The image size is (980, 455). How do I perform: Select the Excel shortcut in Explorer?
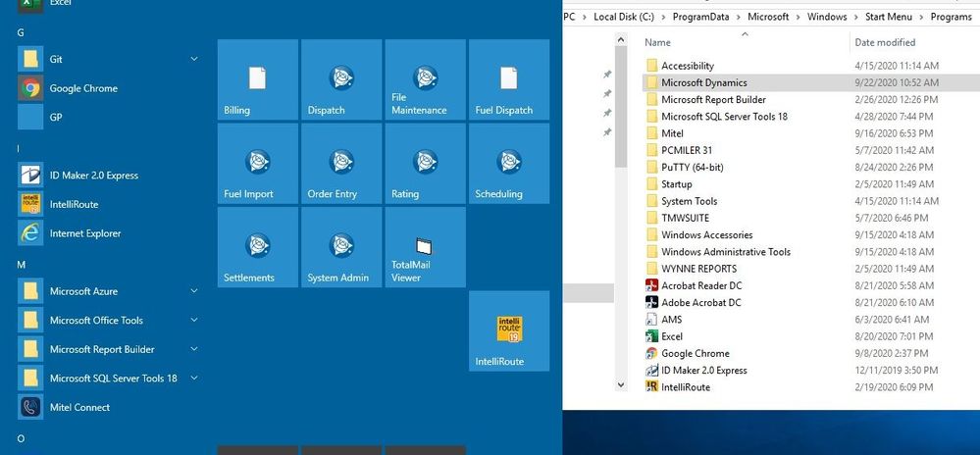click(664, 336)
